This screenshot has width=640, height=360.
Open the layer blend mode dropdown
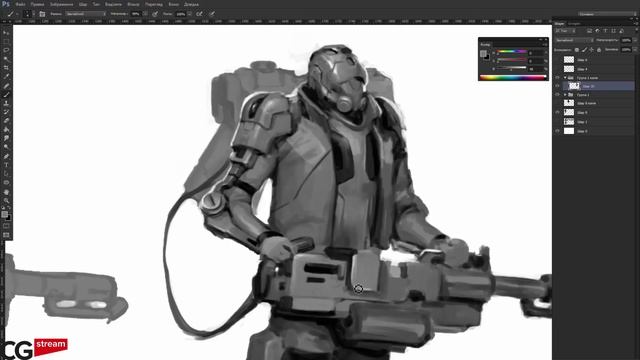click(x=574, y=40)
